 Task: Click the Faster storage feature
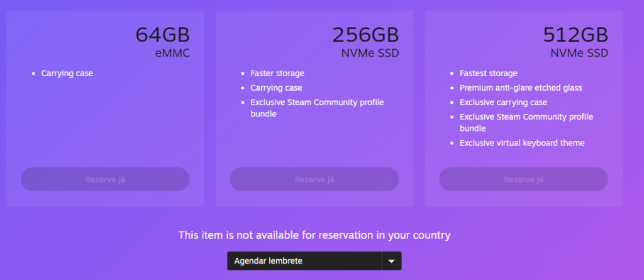[277, 74]
